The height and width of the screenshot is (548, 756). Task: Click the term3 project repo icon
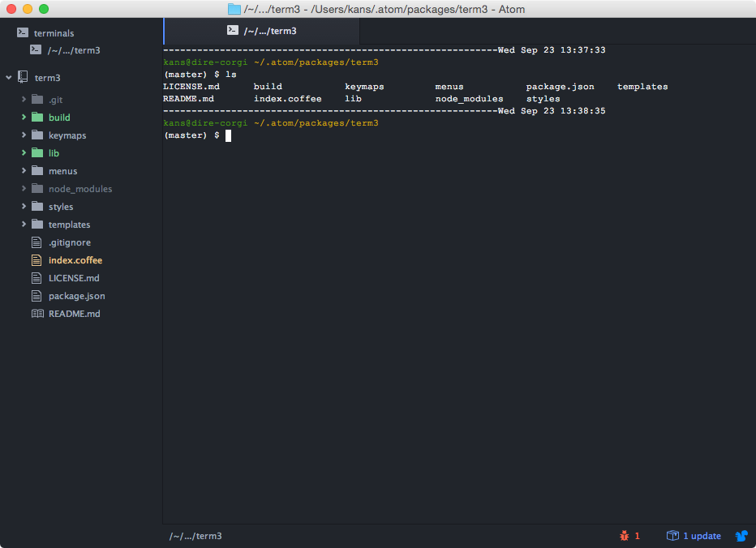coord(23,77)
